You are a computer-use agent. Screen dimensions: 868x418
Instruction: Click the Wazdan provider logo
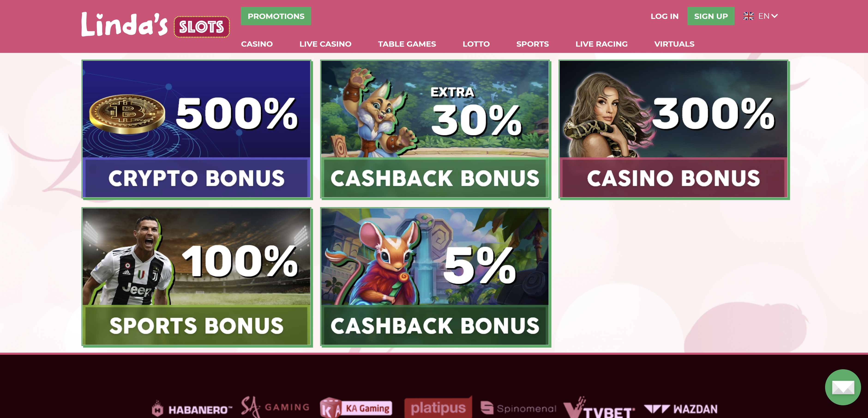[x=681, y=409]
